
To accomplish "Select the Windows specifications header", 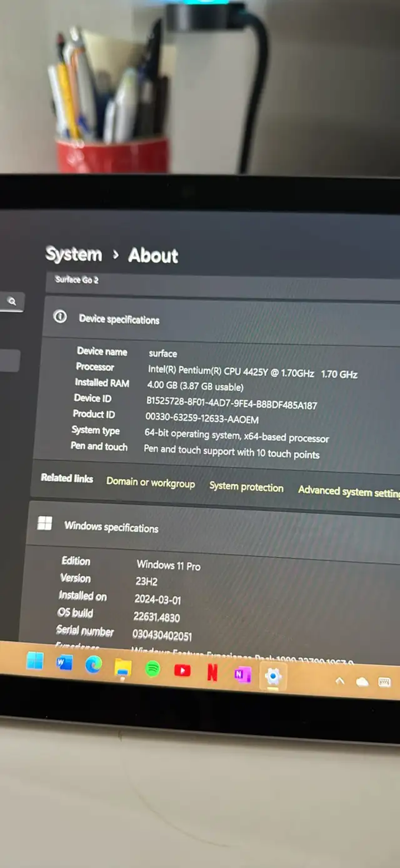I will tap(111, 527).
